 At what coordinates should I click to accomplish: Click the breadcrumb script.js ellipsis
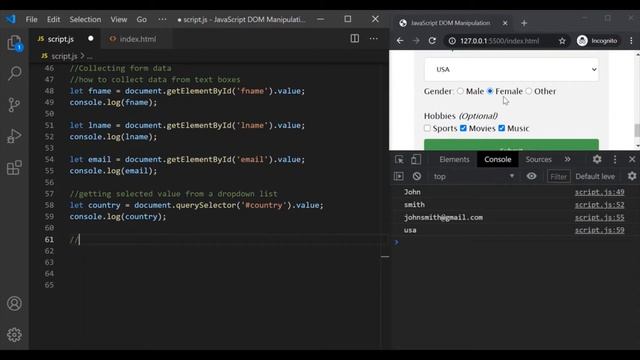click(90, 56)
